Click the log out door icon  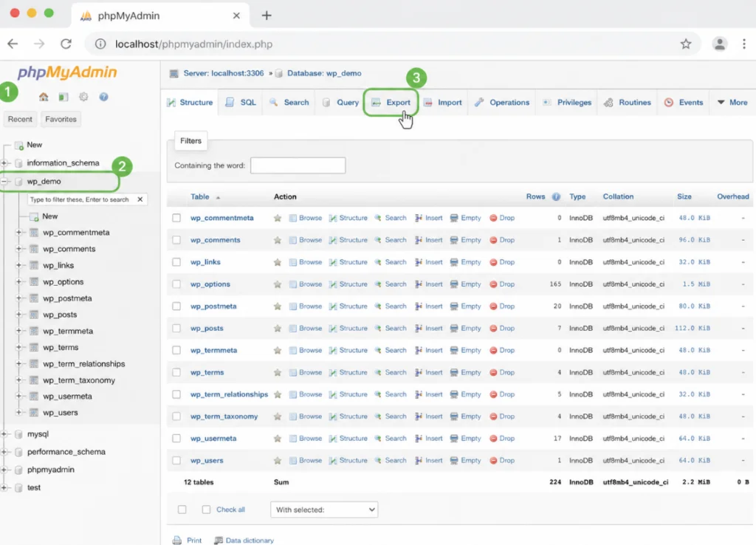pos(63,97)
